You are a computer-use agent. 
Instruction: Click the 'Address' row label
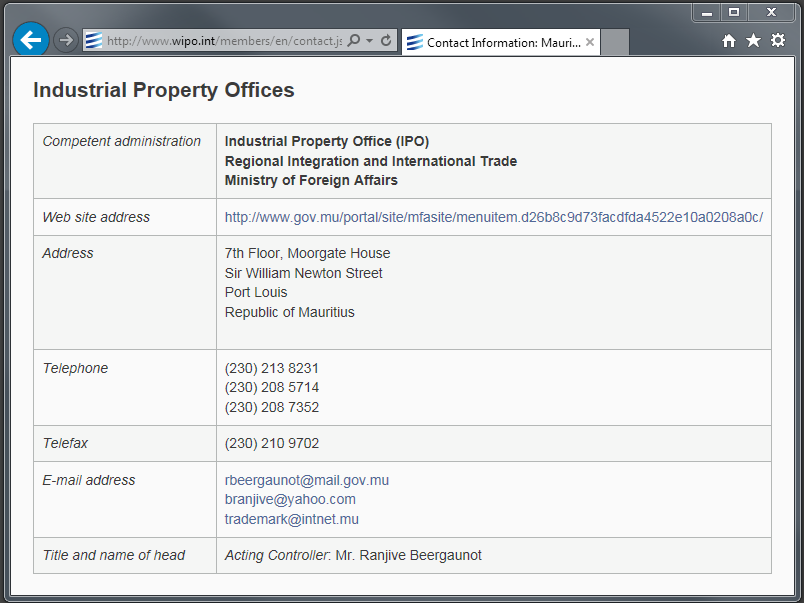tap(68, 253)
